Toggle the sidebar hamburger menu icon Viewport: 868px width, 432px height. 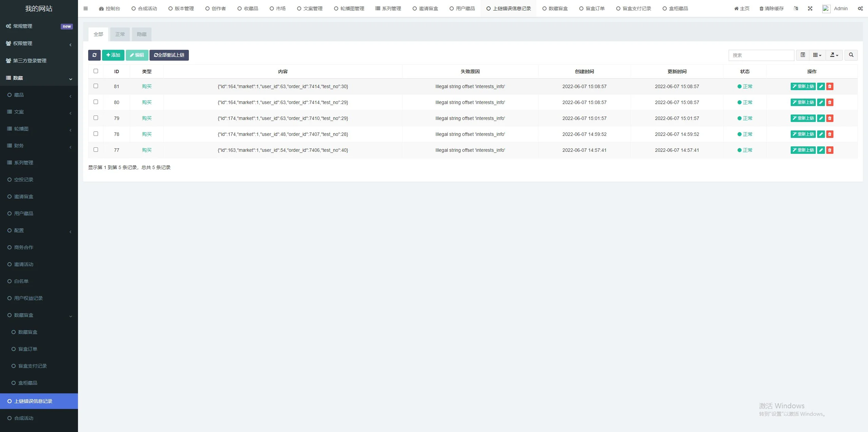[x=85, y=8]
